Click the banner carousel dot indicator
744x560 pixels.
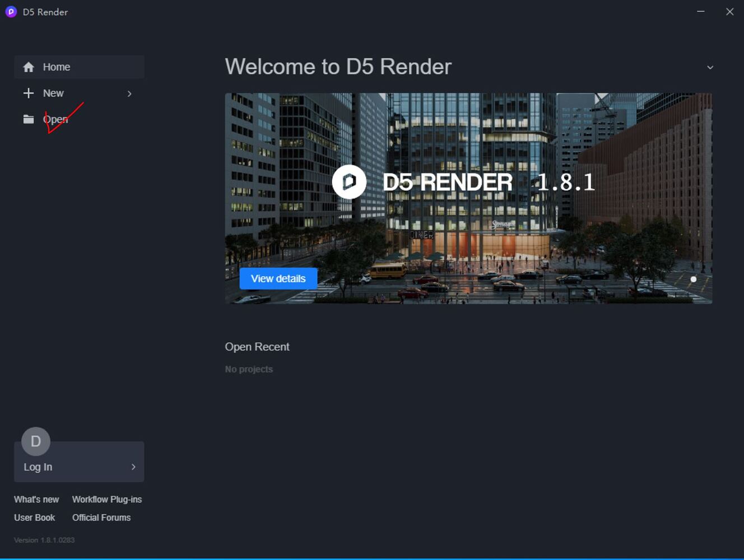click(694, 279)
